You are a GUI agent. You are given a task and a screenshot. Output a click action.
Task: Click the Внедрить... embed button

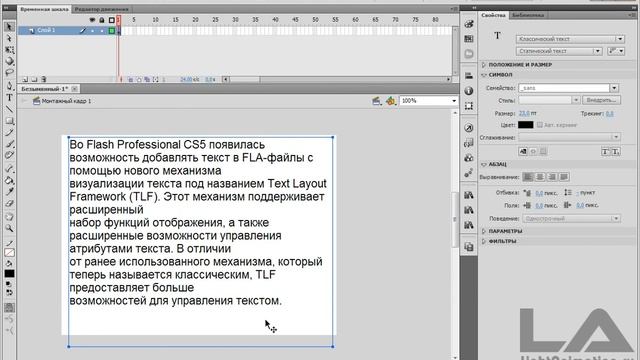601,100
